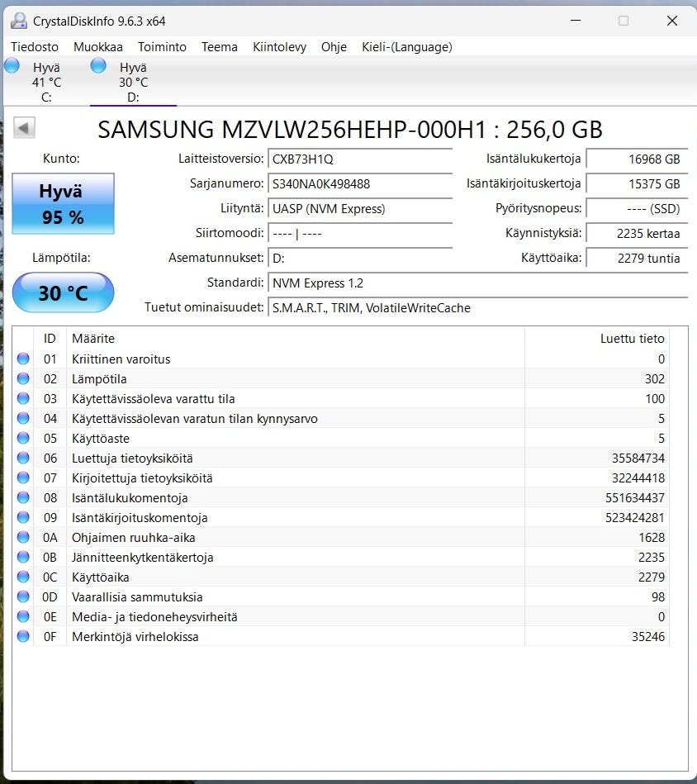Viewport: 697px width, 784px height.
Task: Click the Hyvä 95 % health status button
Action: point(63,203)
